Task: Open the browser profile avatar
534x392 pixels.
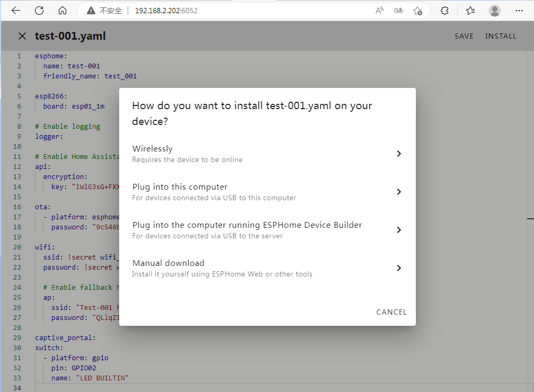Action: (x=495, y=11)
